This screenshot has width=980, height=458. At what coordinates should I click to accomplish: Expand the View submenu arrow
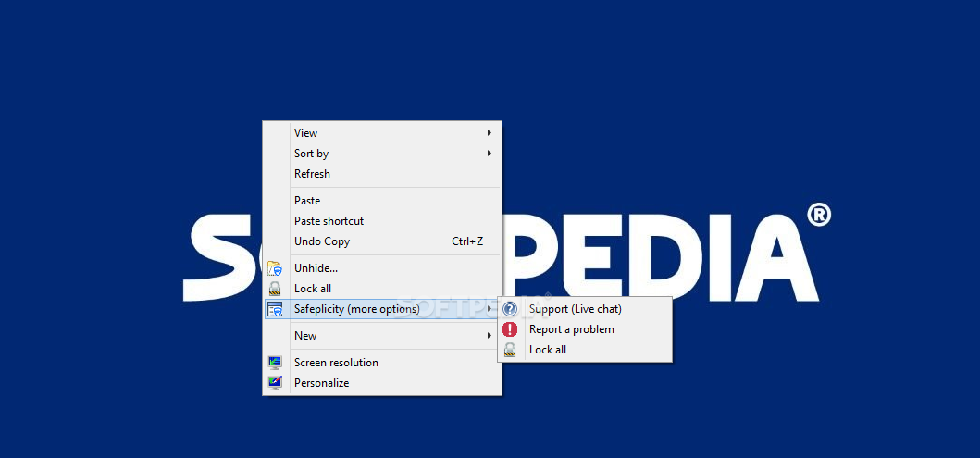(x=490, y=133)
